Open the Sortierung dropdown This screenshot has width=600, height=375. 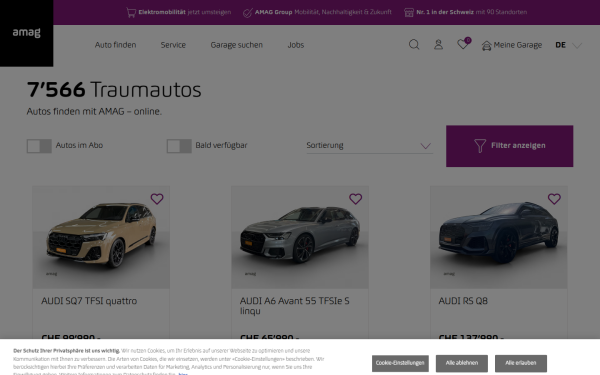(x=370, y=145)
